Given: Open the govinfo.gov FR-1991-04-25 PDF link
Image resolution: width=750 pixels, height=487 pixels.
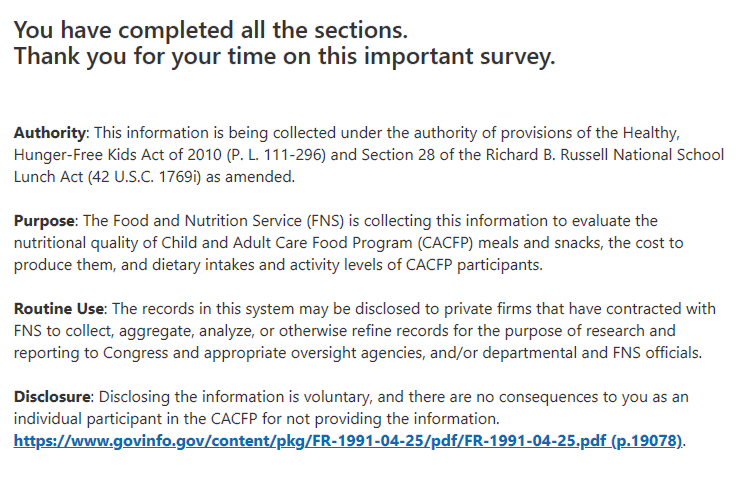Looking at the screenshot, I should point(348,441).
